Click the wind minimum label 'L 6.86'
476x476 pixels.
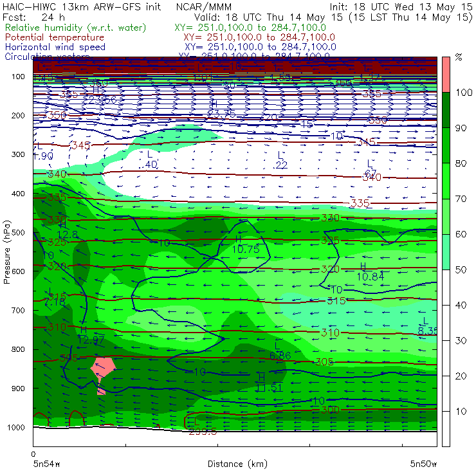coord(280,351)
